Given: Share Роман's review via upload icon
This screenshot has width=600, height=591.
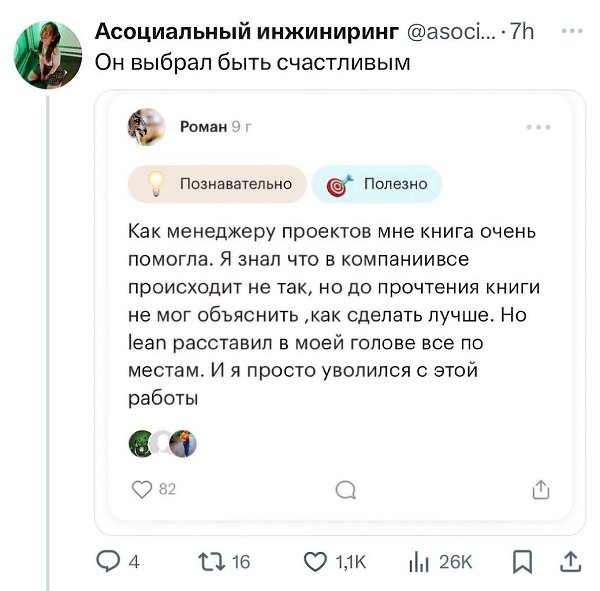Looking at the screenshot, I should coord(540,489).
